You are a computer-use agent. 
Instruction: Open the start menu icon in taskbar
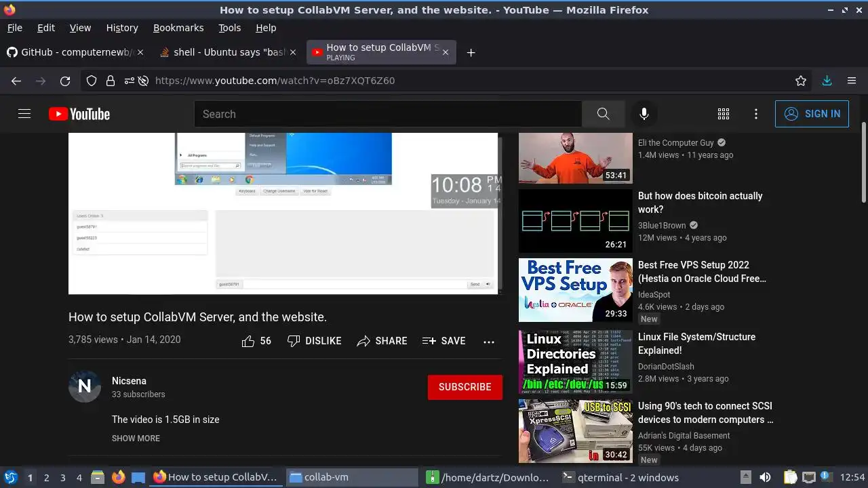[x=11, y=477]
